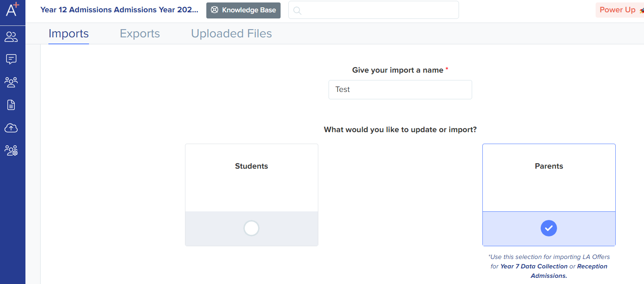This screenshot has width=644, height=284.
Task: Select the Imports tab
Action: (69, 34)
